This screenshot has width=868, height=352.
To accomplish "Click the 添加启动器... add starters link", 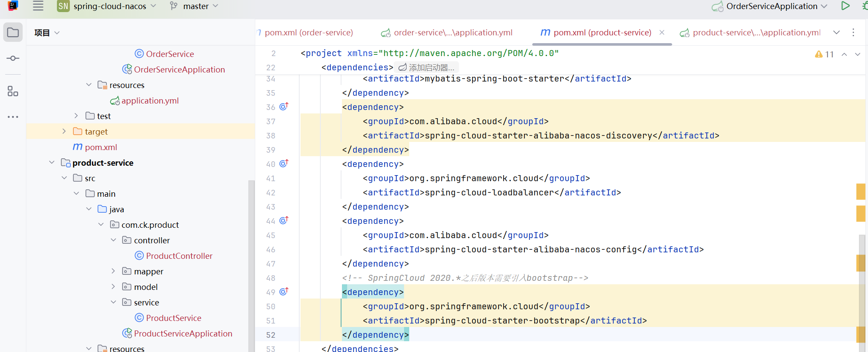I will 426,67.
